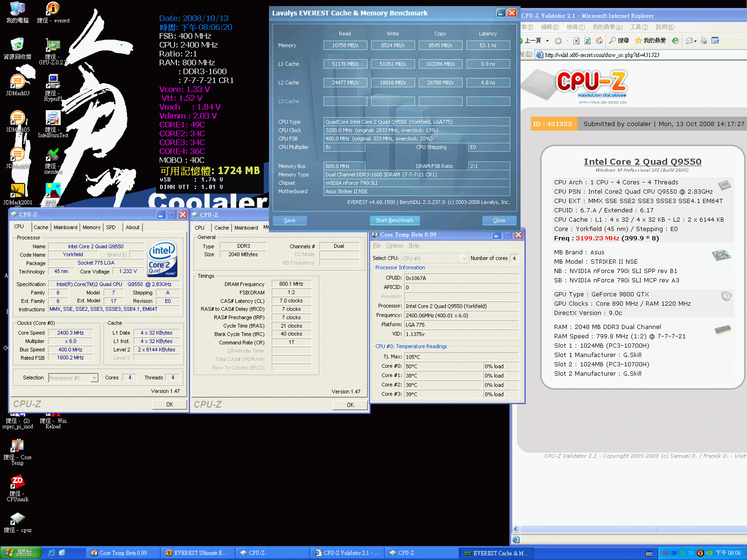Click the Save button in EVEREST benchmark
This screenshot has width=747, height=560.
click(x=289, y=220)
